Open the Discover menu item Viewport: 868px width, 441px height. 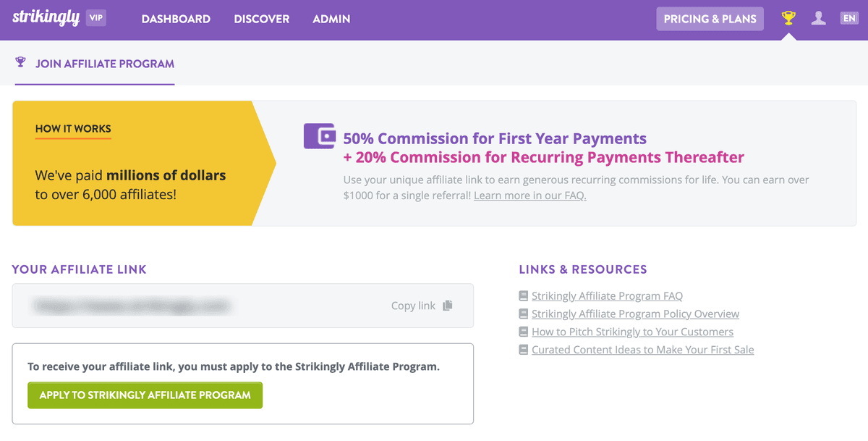261,19
